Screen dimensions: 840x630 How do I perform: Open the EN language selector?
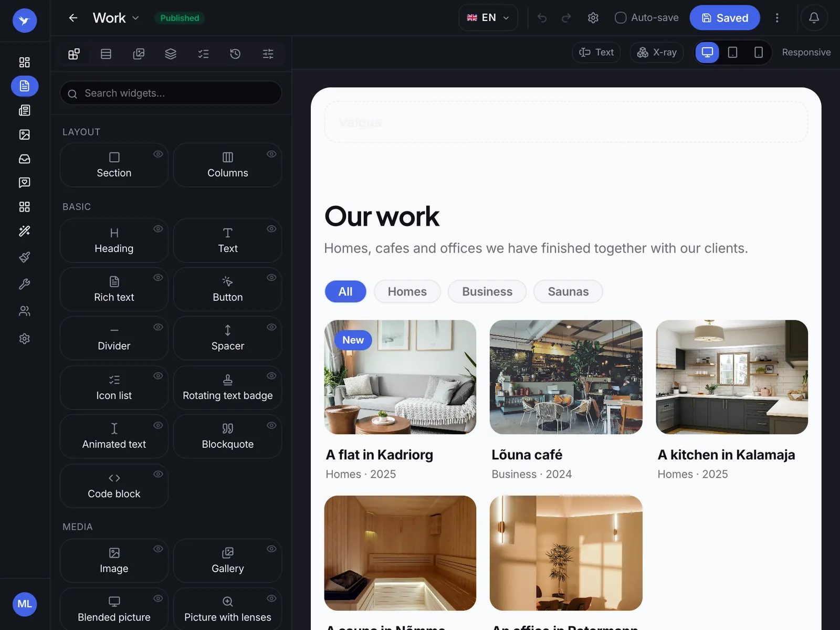(x=488, y=18)
